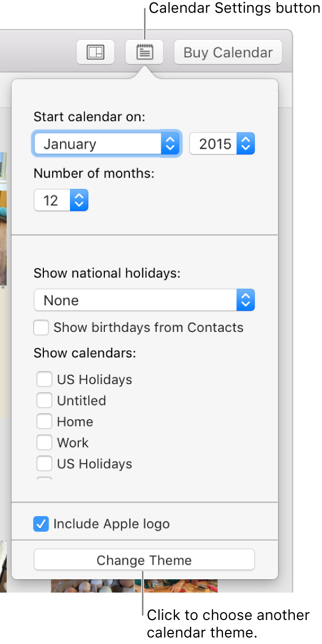Enable Show birthdays from Contacts
The width and height of the screenshot is (322, 644).
tap(41, 328)
